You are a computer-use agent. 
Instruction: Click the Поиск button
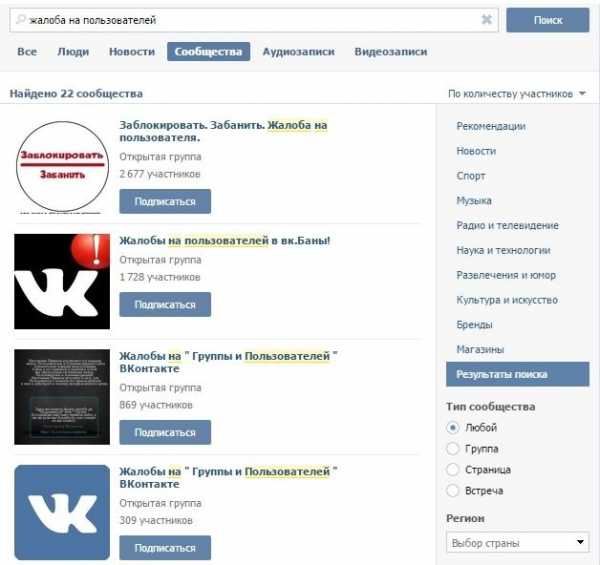click(x=548, y=20)
